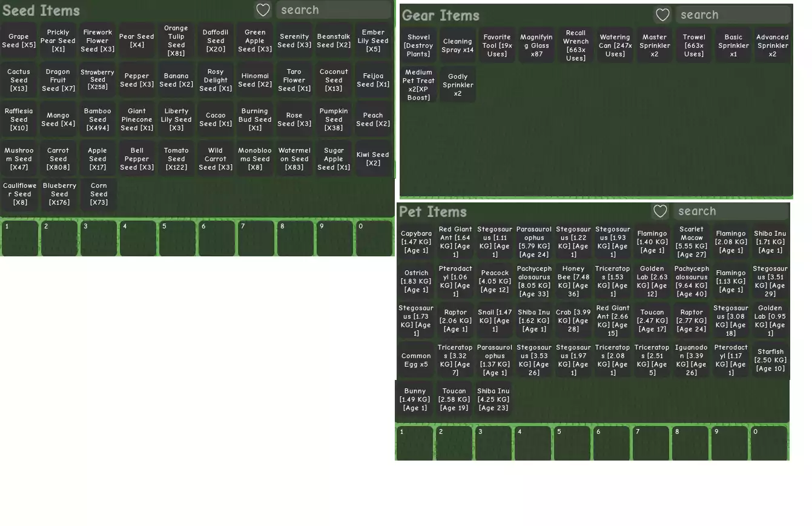Viewport: 812px width, 526px height.
Task: Choose the Dragon Fruit Seed item
Action: [58, 80]
